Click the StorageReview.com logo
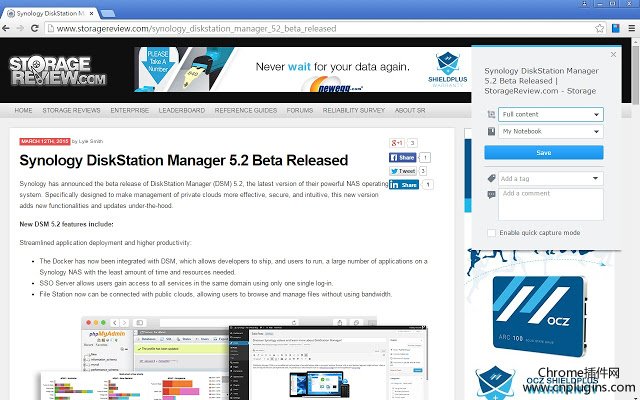Image resolution: width=640 pixels, height=400 pixels. [x=57, y=71]
